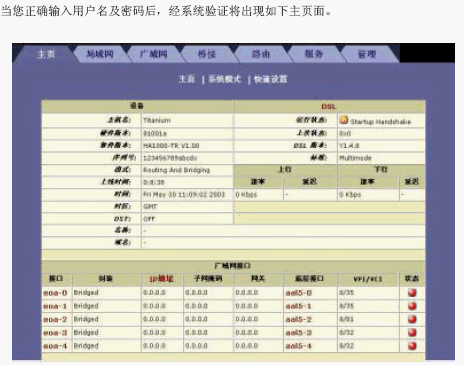Select the mode value Routing And Bridging
This screenshot has height=365, width=464.
[176, 170]
